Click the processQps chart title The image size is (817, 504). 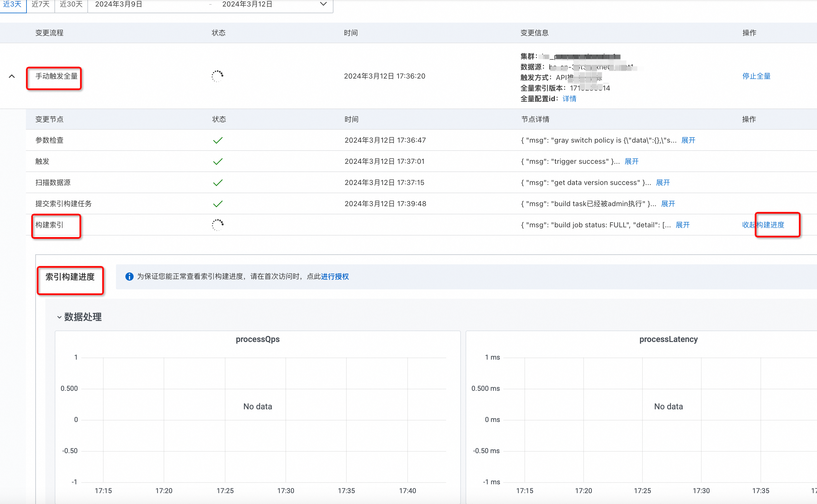click(x=258, y=339)
